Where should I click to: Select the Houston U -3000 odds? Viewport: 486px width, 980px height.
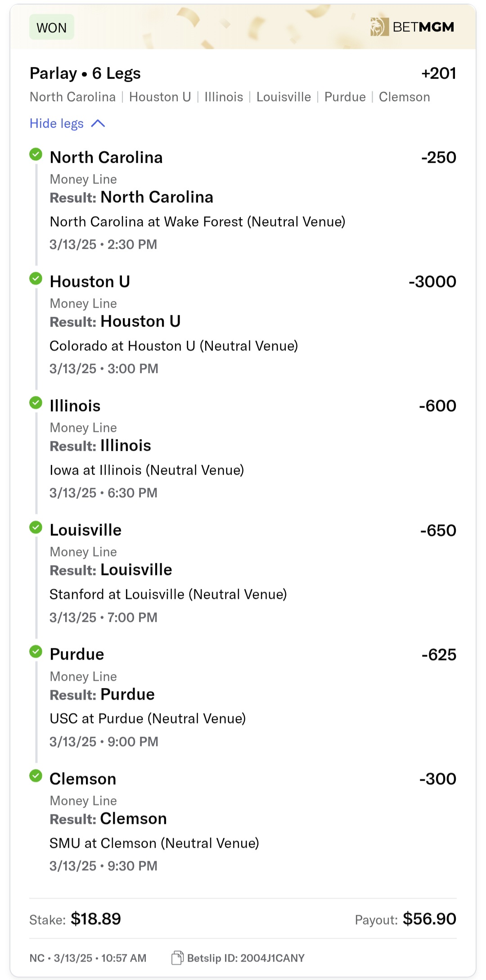coord(432,282)
